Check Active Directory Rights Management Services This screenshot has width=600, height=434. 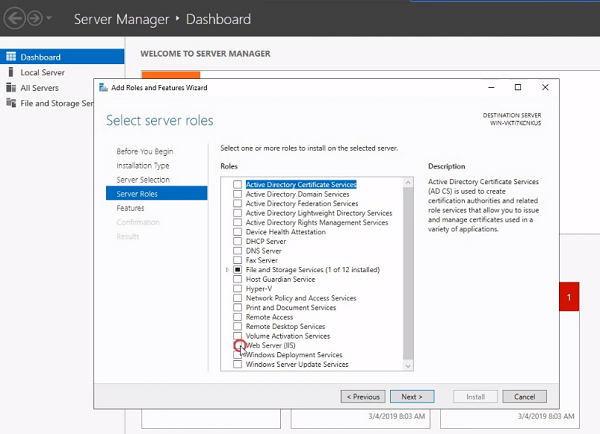tap(237, 222)
